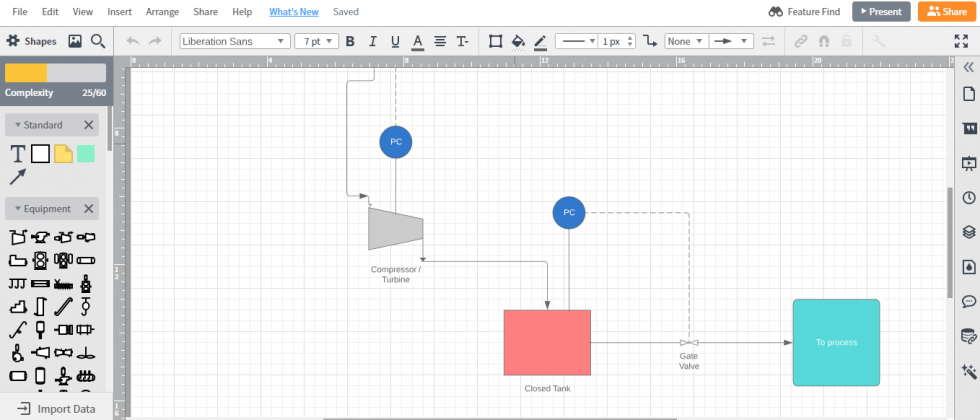Open the 7 pt font size dropdown

click(x=316, y=41)
